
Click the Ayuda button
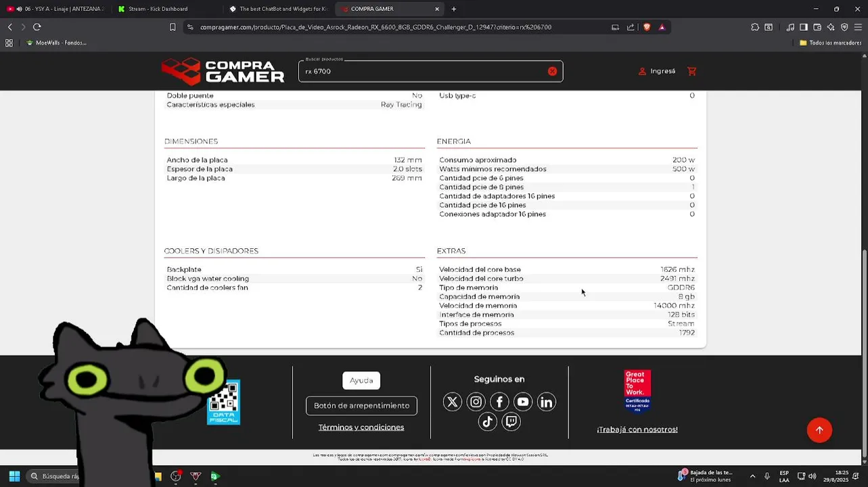pos(361,380)
